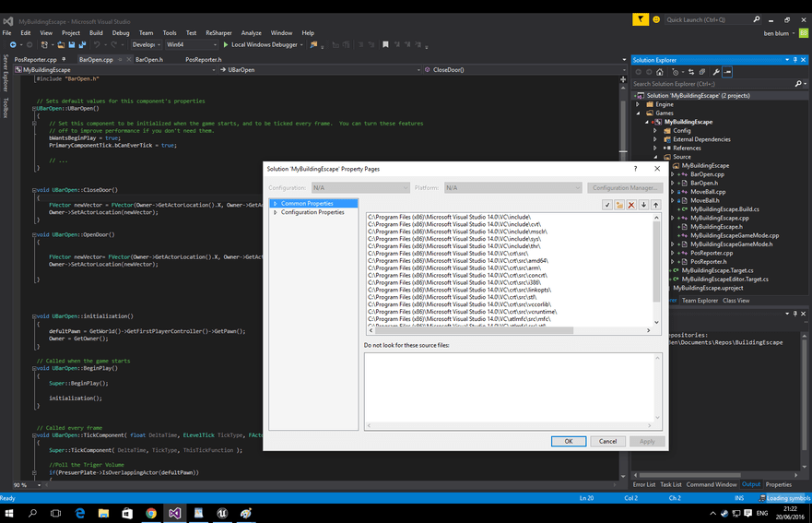The width and height of the screenshot is (812, 523).
Task: Open Properties wrench icon in Solution Explorer
Action: (716, 72)
